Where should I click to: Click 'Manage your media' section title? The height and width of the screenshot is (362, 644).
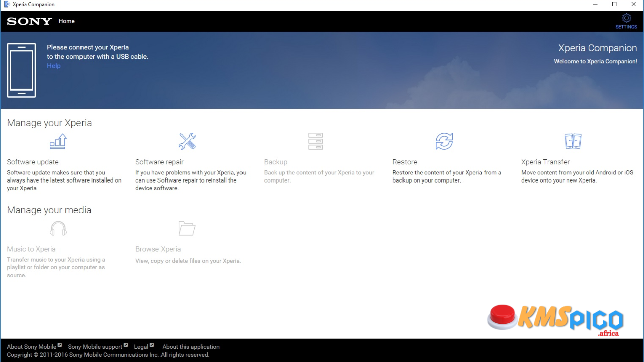(x=49, y=210)
